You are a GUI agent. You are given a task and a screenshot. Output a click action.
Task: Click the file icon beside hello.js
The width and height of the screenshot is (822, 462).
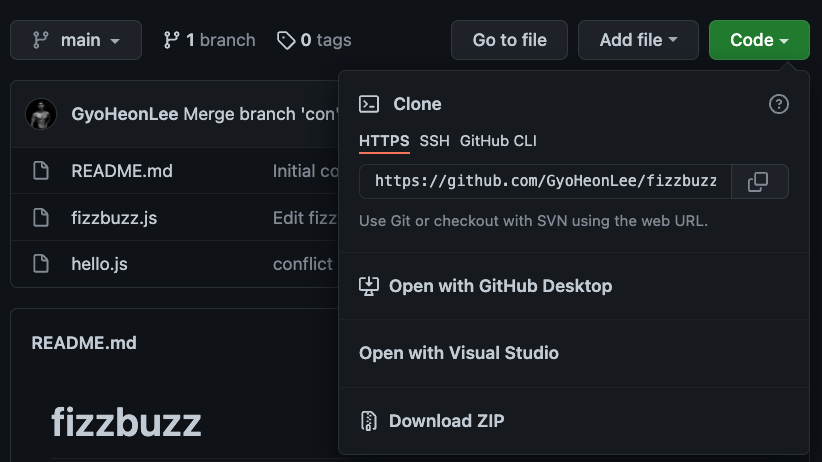click(x=41, y=264)
